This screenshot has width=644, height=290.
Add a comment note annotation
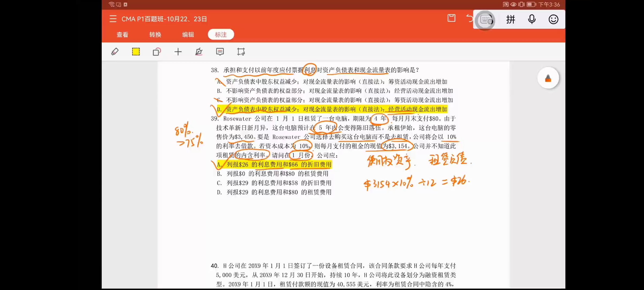220,52
